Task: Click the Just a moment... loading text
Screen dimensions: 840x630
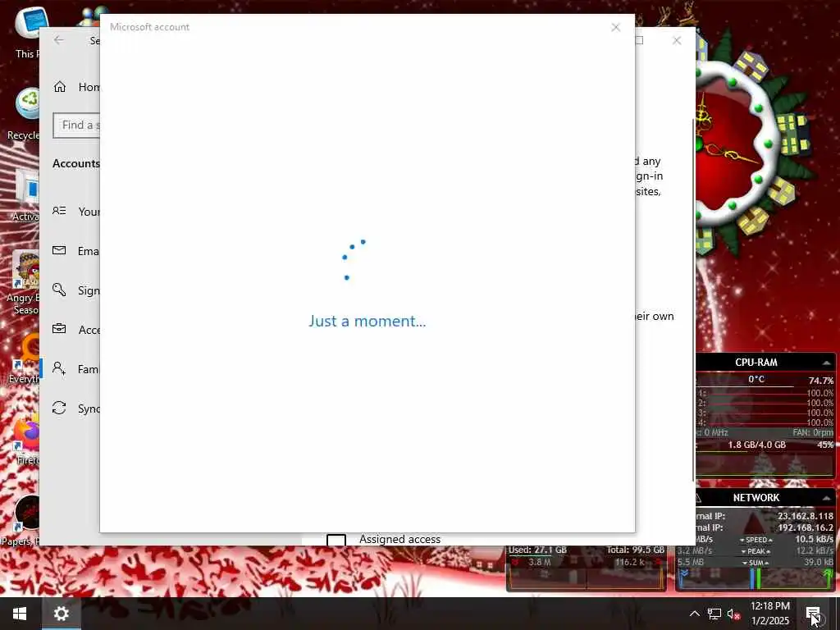Action: point(367,321)
